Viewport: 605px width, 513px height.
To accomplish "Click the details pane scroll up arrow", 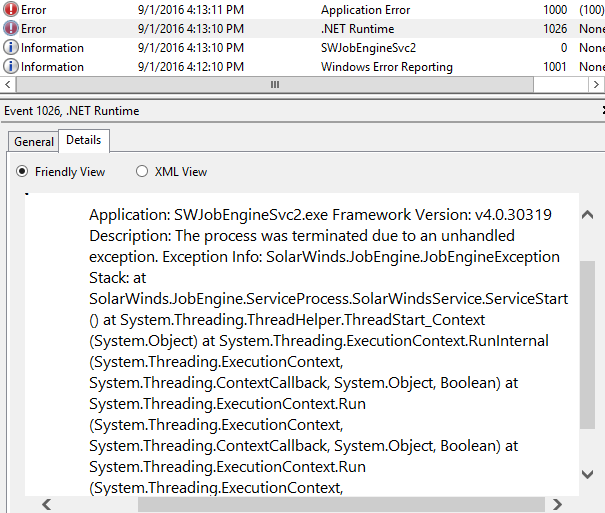I will tap(587, 215).
